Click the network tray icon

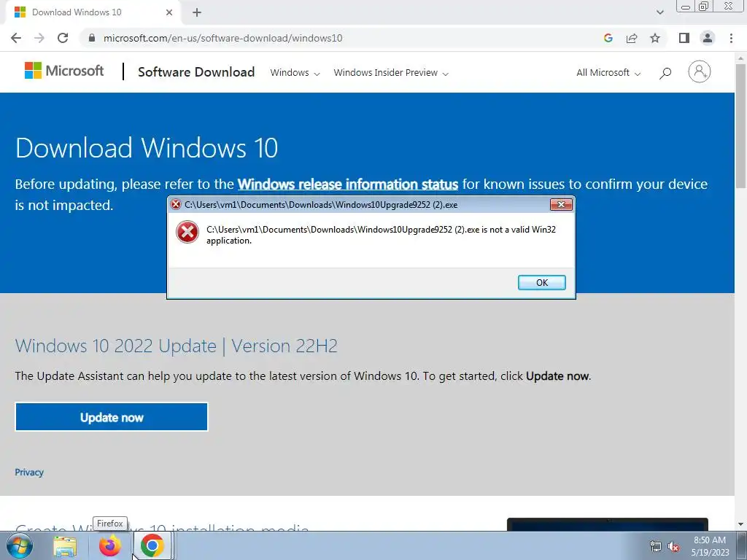point(656,547)
